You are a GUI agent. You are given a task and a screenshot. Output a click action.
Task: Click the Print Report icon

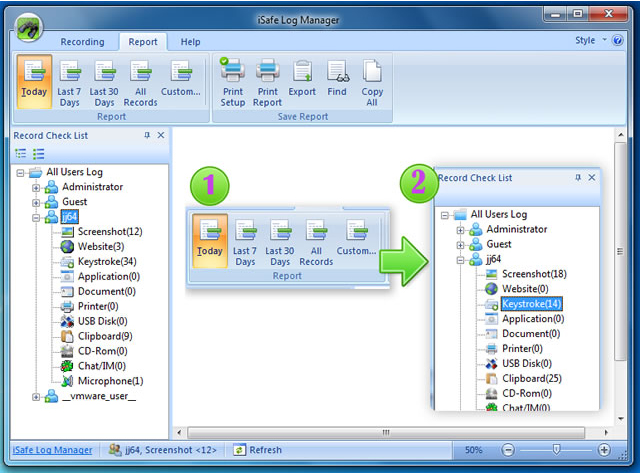coord(267,82)
